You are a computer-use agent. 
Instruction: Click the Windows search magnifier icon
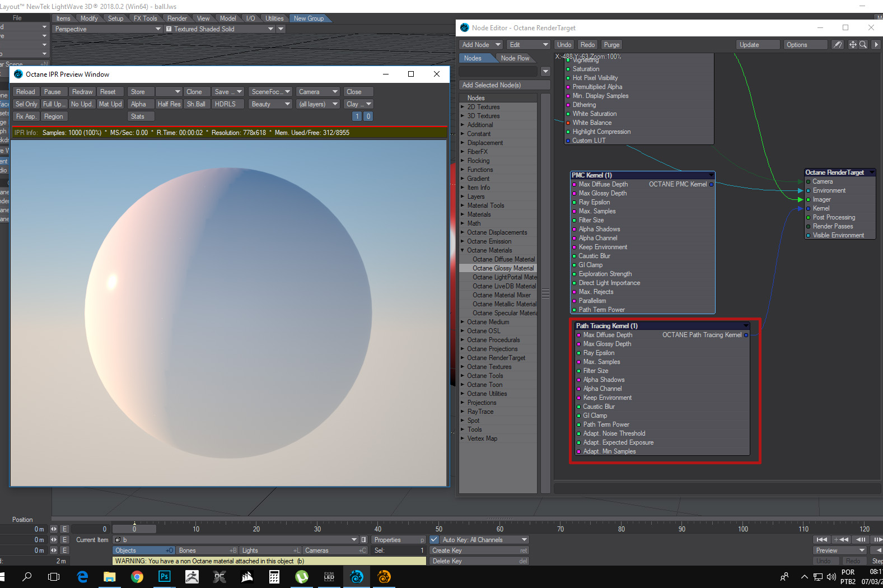pos(27,577)
